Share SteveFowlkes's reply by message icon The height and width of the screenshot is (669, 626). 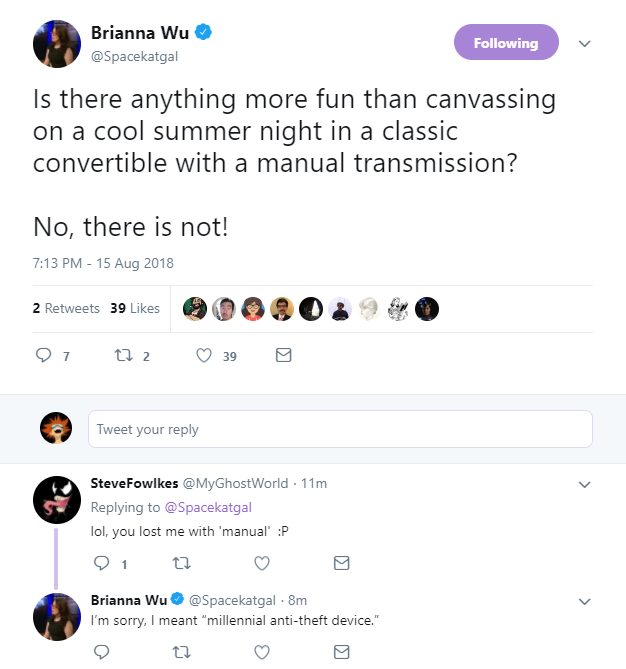341,563
